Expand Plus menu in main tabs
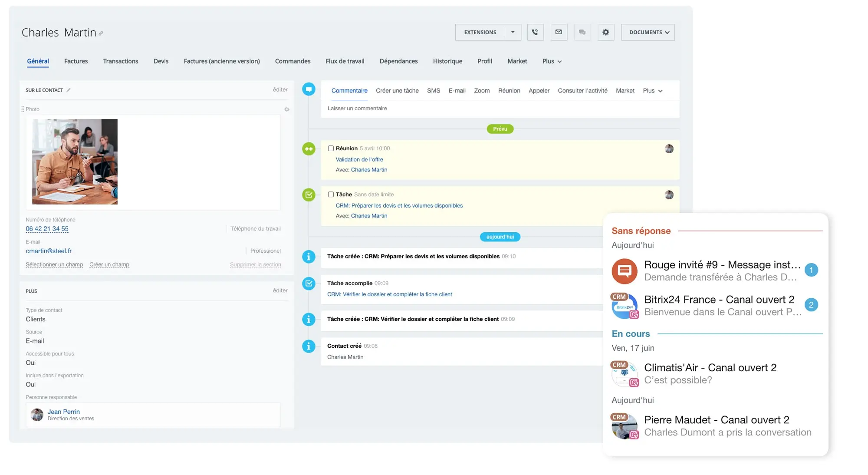The image size is (868, 475). pyautogui.click(x=552, y=61)
